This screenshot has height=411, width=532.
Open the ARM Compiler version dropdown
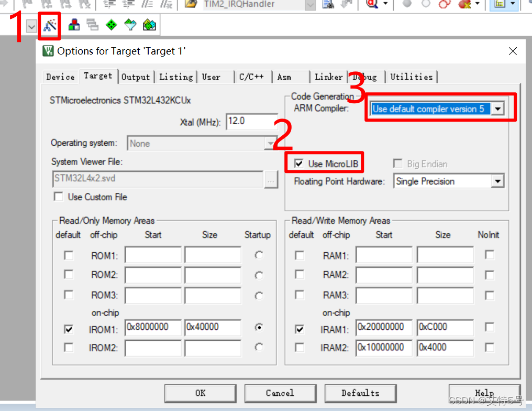coord(498,109)
